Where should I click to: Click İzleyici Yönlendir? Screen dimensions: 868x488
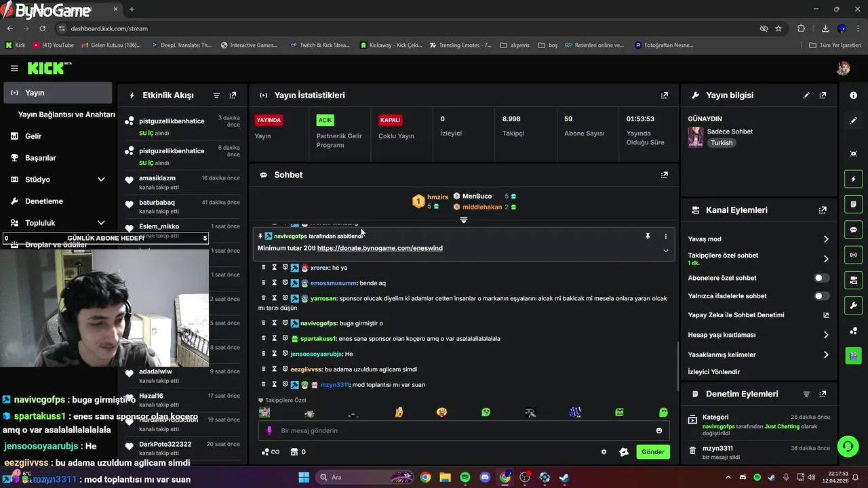tap(714, 372)
